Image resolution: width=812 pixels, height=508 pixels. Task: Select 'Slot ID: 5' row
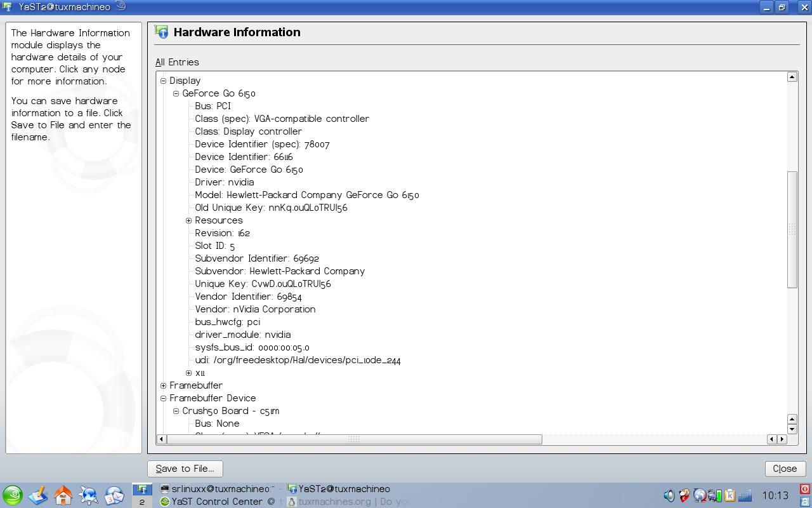214,246
